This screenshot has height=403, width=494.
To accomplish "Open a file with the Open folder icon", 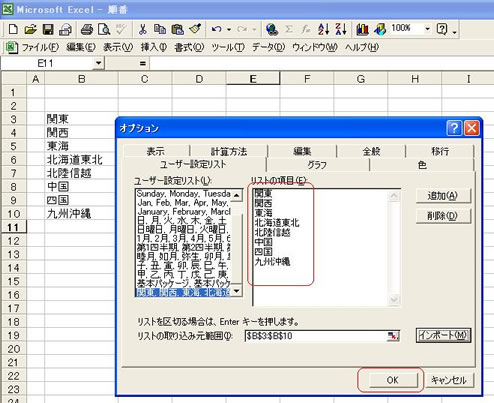I will pyautogui.click(x=30, y=29).
